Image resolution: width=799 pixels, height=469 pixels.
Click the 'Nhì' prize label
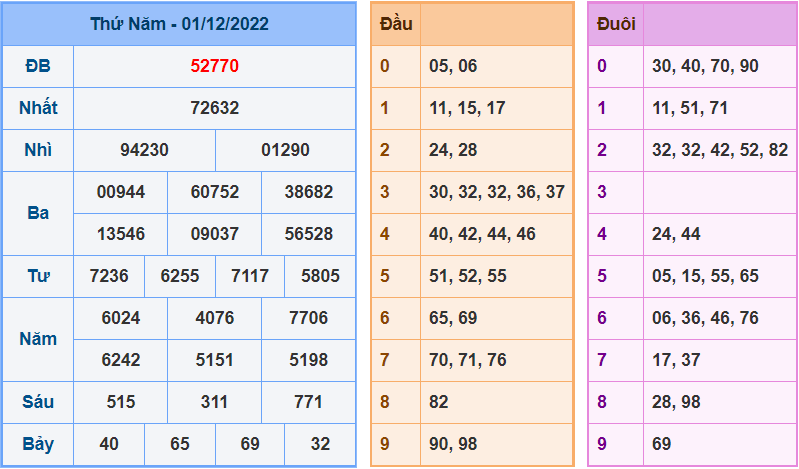pyautogui.click(x=38, y=150)
